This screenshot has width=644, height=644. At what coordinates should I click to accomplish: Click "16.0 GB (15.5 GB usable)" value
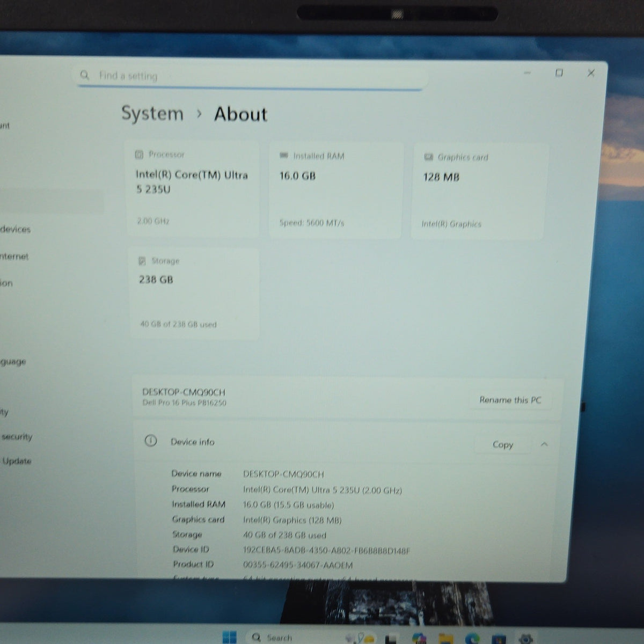[288, 505]
